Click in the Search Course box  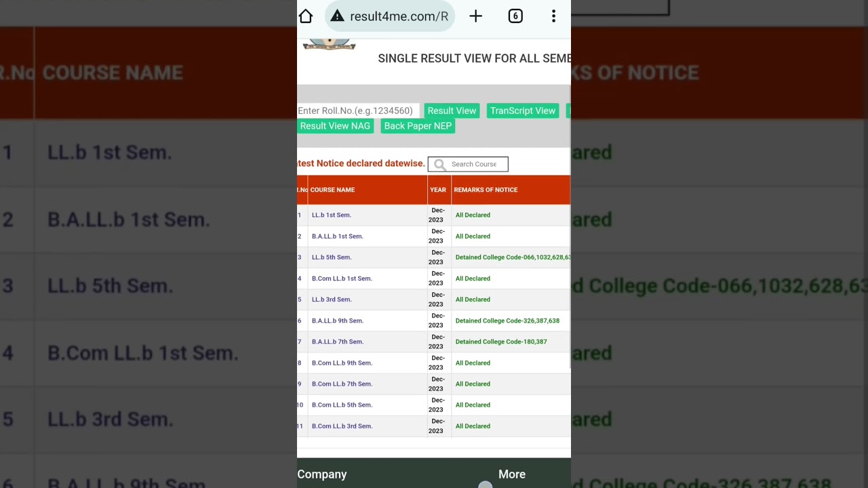468,164
